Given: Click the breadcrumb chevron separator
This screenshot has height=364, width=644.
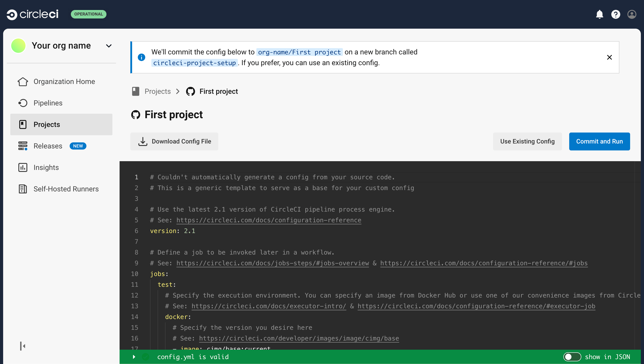Looking at the screenshot, I should coord(178,92).
